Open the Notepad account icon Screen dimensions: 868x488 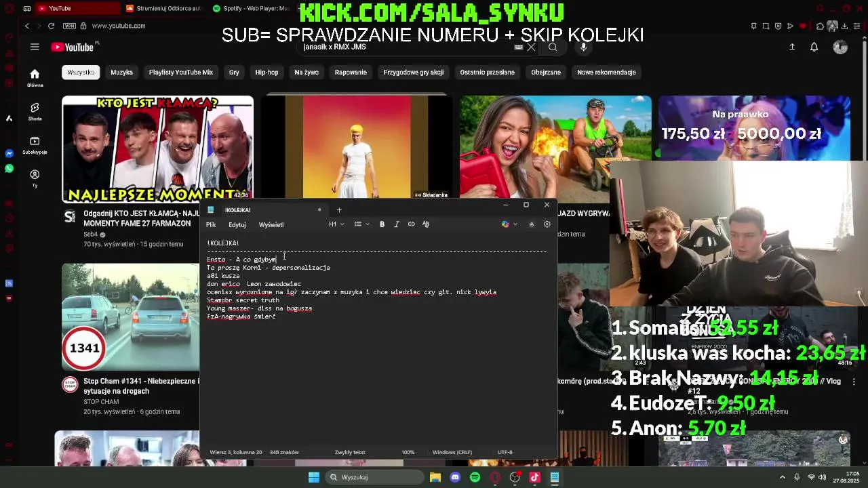532,224
